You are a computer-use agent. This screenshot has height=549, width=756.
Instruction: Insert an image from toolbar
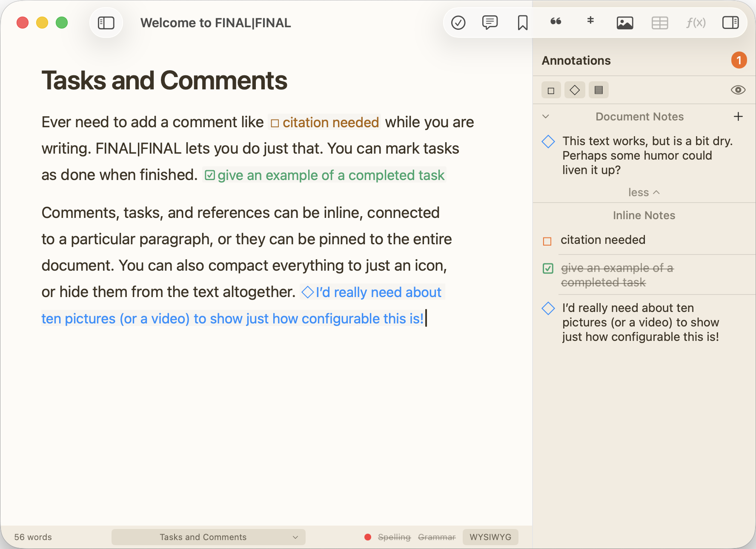pos(625,23)
